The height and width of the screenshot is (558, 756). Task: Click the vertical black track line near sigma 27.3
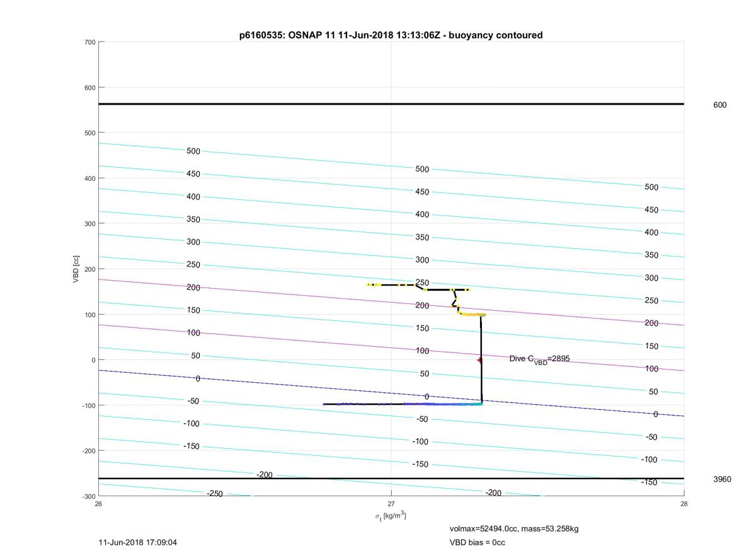click(x=481, y=359)
